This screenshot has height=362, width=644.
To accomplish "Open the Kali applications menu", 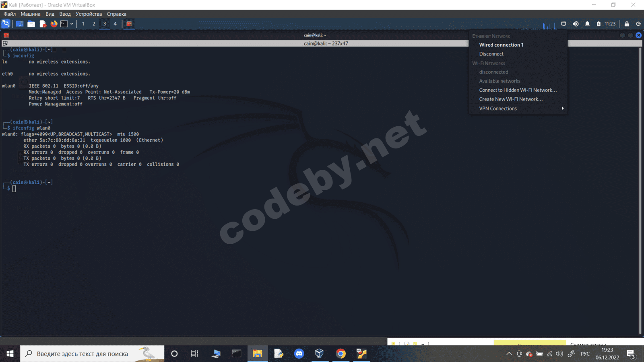I will tap(6, 24).
